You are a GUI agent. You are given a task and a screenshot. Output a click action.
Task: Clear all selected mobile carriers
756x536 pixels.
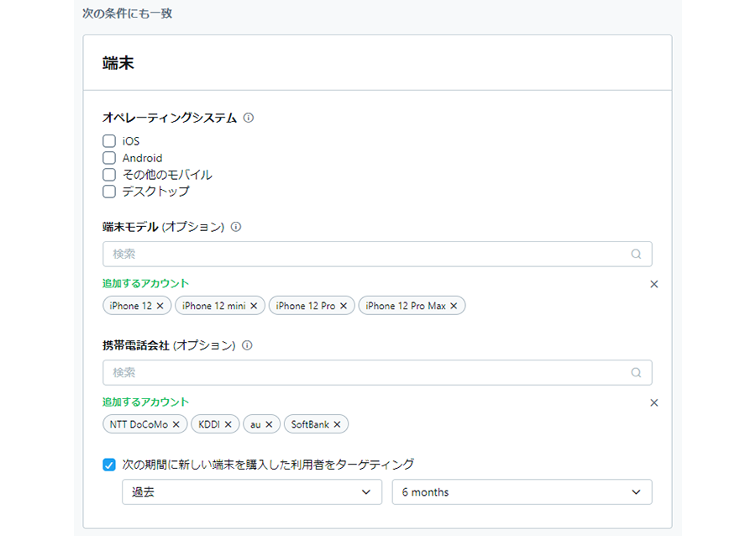(x=654, y=402)
